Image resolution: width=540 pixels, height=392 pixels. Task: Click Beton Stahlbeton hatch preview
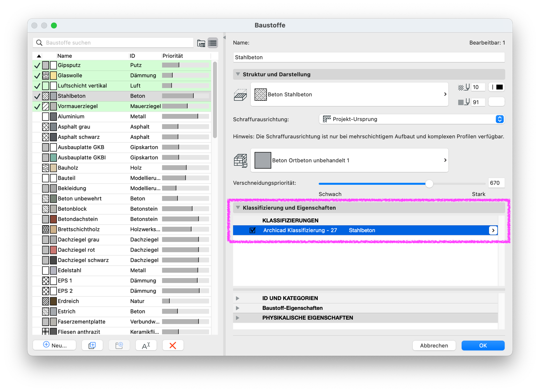click(260, 94)
